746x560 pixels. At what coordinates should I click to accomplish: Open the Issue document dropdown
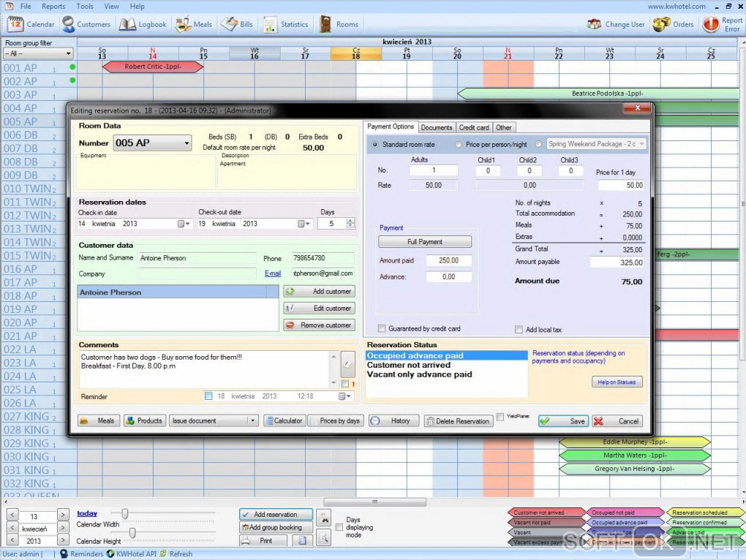252,421
